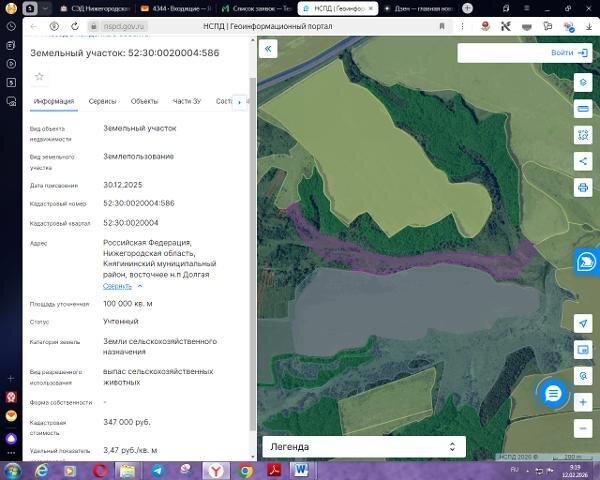Image resolution: width=600 pixels, height=480 pixels.
Task: Switch to browser tab СЭД Нижегородская
Action: click(96, 8)
